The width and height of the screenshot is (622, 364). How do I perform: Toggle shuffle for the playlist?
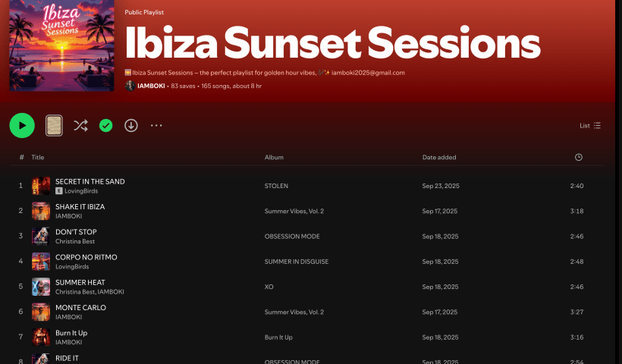(80, 126)
